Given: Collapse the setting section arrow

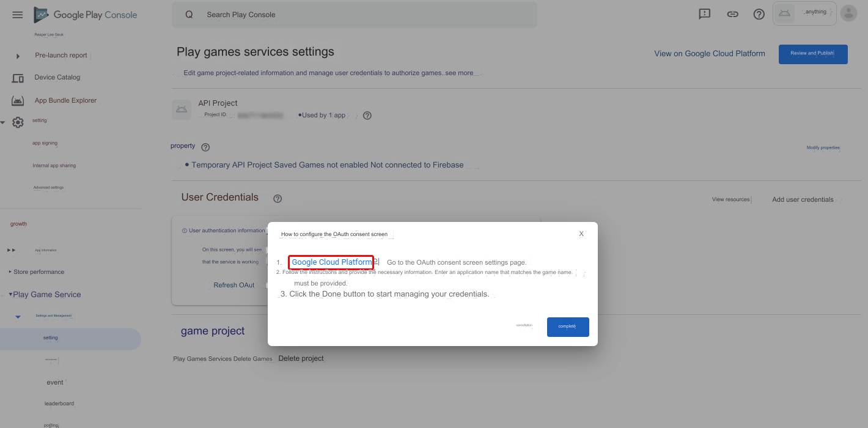Looking at the screenshot, I should (x=3, y=122).
